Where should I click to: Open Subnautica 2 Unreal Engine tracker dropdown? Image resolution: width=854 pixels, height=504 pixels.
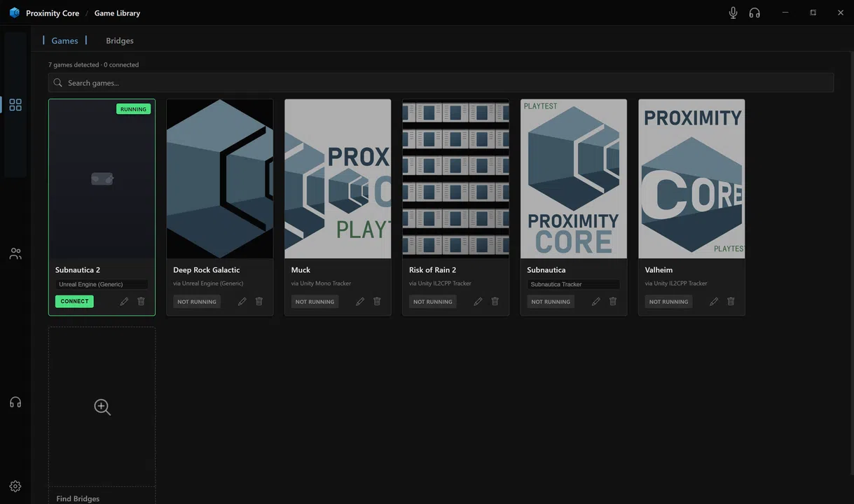click(x=102, y=284)
